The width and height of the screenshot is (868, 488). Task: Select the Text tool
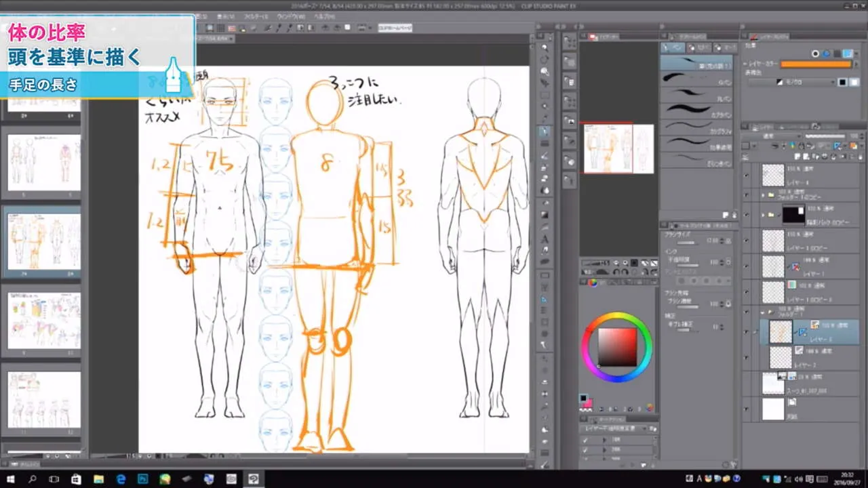pyautogui.click(x=545, y=237)
